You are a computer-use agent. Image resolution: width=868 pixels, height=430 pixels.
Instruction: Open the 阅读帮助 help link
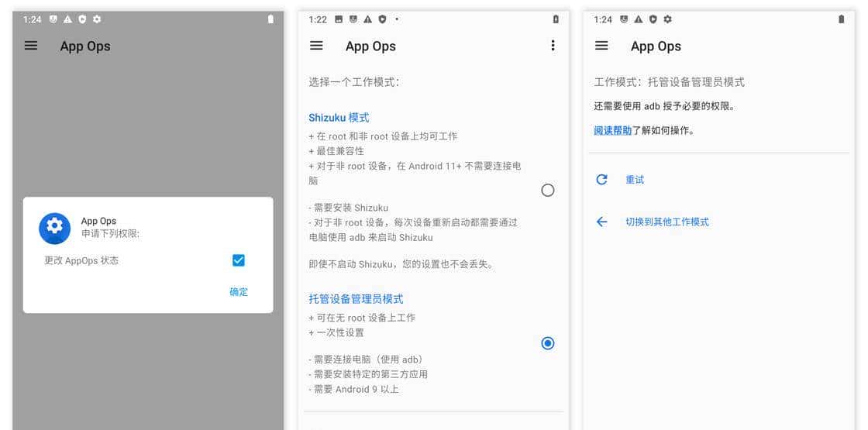pyautogui.click(x=613, y=131)
